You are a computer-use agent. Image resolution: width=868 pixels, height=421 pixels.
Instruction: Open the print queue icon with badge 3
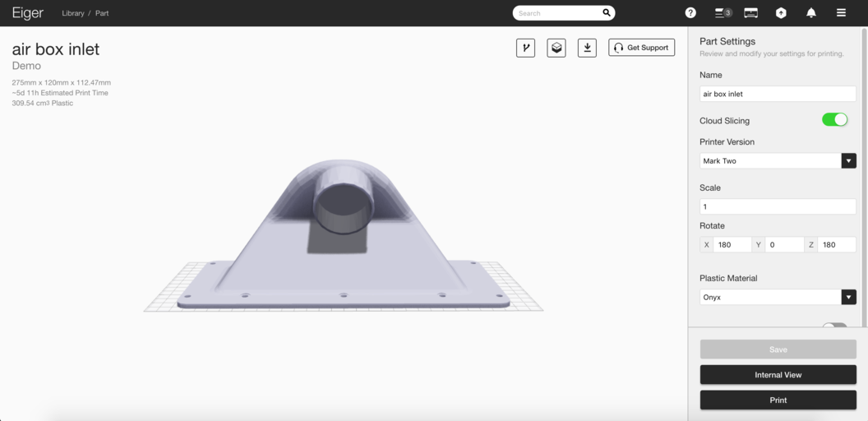(x=723, y=13)
